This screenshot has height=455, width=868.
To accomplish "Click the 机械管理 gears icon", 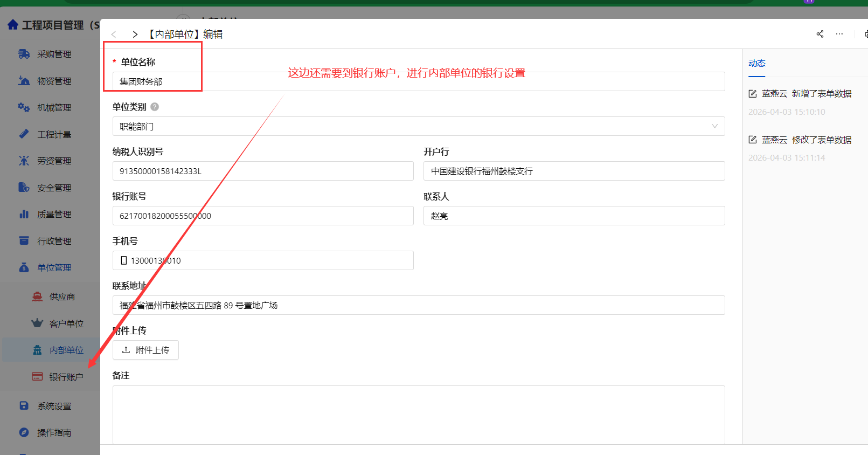I will (24, 107).
